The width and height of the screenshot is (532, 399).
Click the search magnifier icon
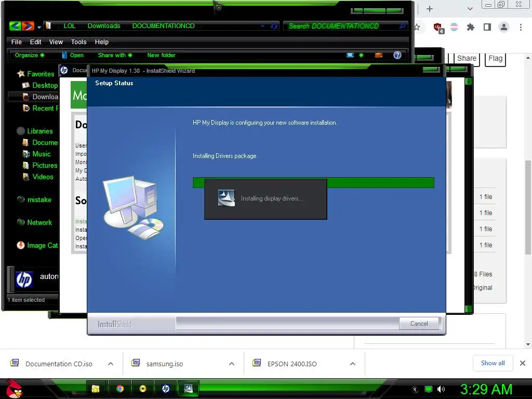click(403, 26)
